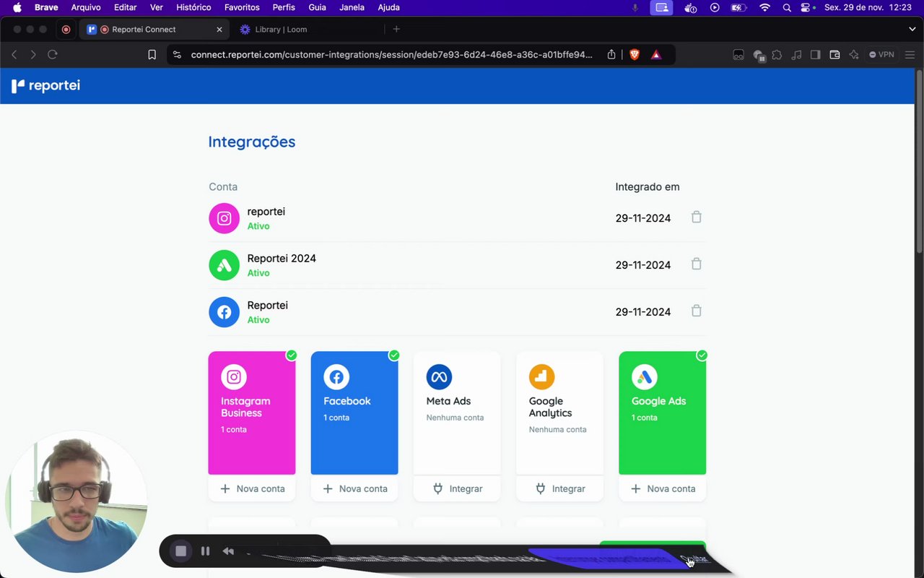Click the address bar URL
This screenshot has height=578, width=924.
(392, 54)
